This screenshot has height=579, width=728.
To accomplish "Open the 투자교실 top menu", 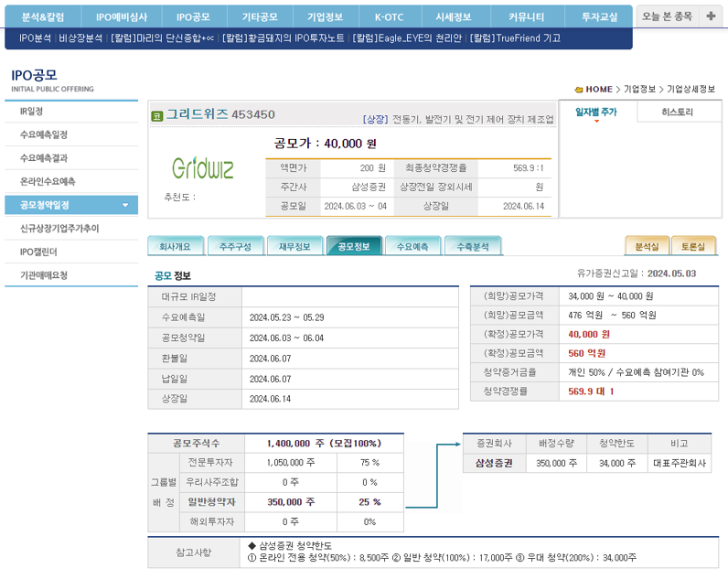I will pos(599,17).
